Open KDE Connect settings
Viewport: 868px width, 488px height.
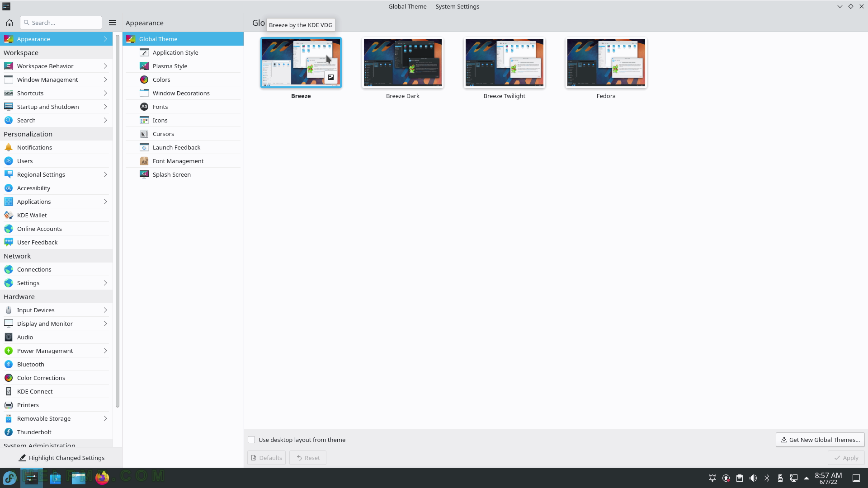57,391
